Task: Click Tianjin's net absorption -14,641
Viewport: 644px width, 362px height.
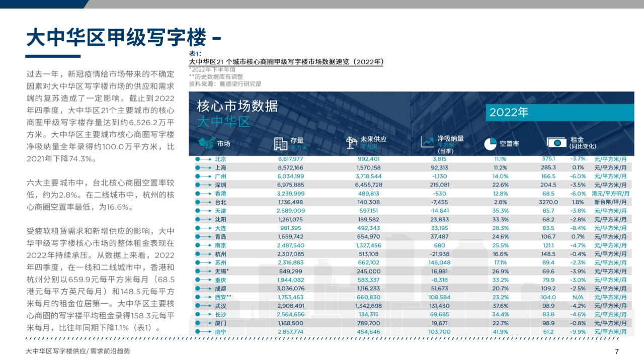Action: click(440, 211)
